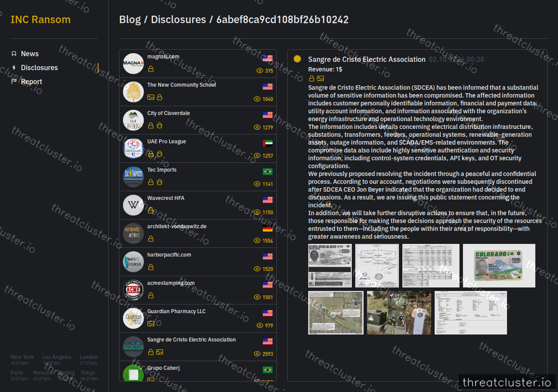
Task: Click the Tec Imports logo
Action: point(133,177)
